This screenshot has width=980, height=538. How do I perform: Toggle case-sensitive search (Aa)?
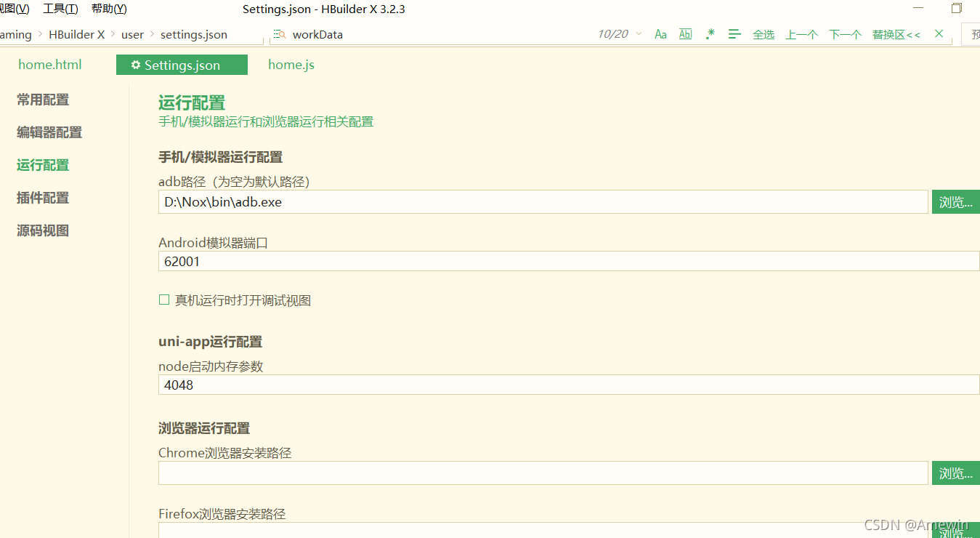660,34
